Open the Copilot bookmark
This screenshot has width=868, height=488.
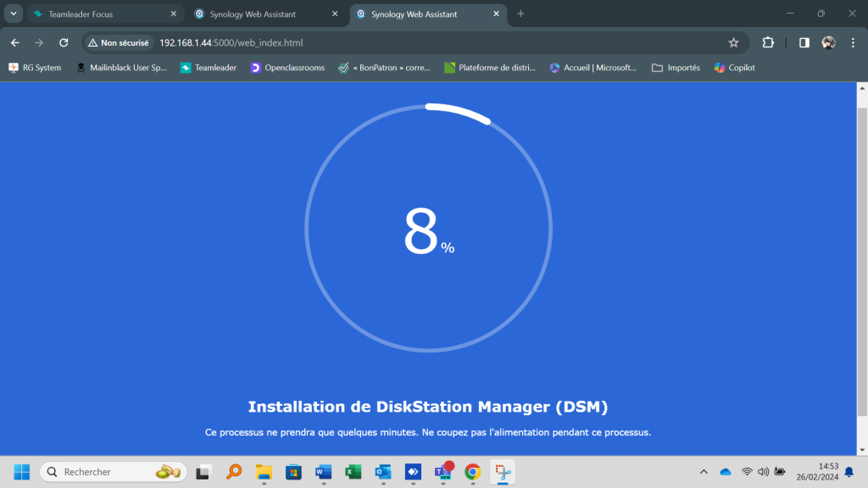click(734, 68)
